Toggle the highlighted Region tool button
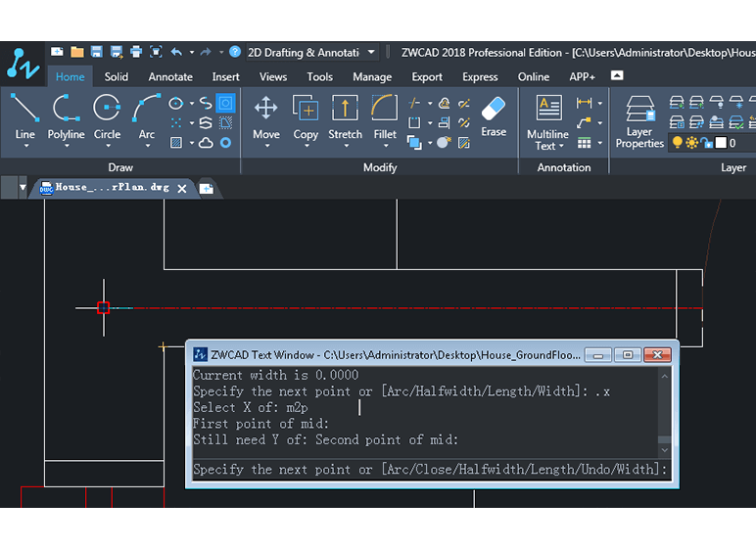The height and width of the screenshot is (548, 756). click(x=225, y=103)
